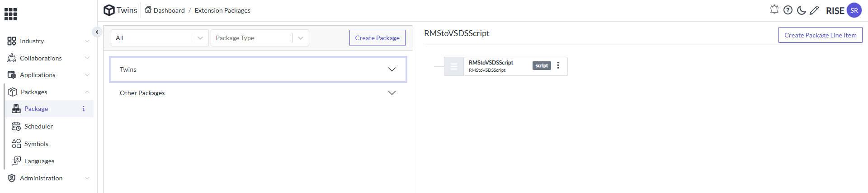Select the RMStoVSDSScript line item title
The width and height of the screenshot is (868, 193).
(x=491, y=63)
